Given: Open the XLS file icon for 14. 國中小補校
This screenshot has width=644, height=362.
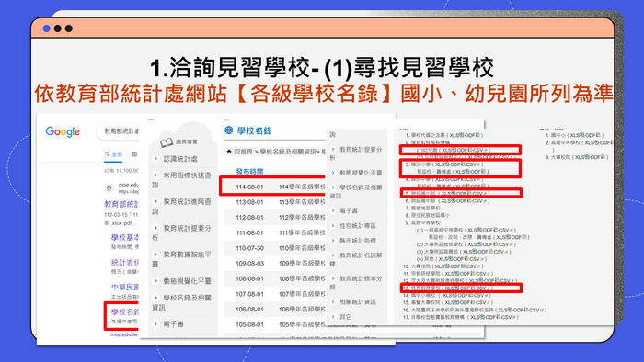Looking at the screenshot, I should pyautogui.click(x=454, y=295).
